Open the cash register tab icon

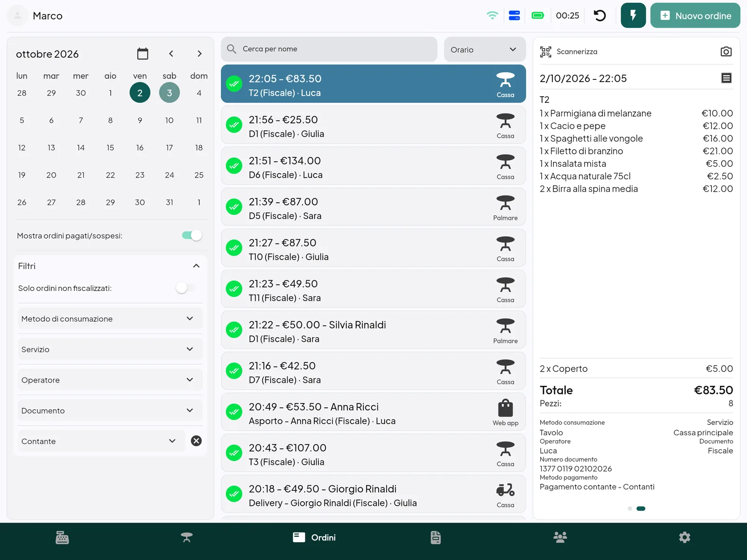pyautogui.click(x=62, y=538)
